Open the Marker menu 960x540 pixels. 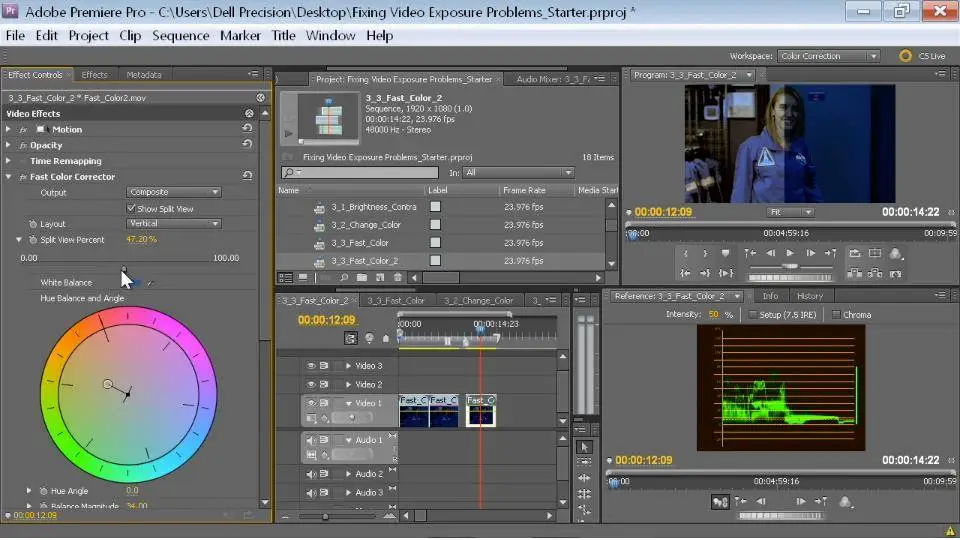(240, 36)
